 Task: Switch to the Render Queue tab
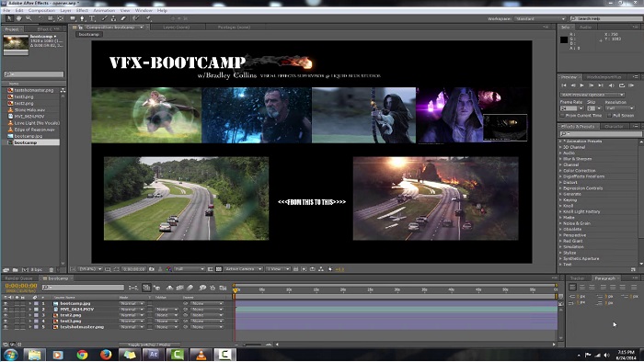(18, 278)
